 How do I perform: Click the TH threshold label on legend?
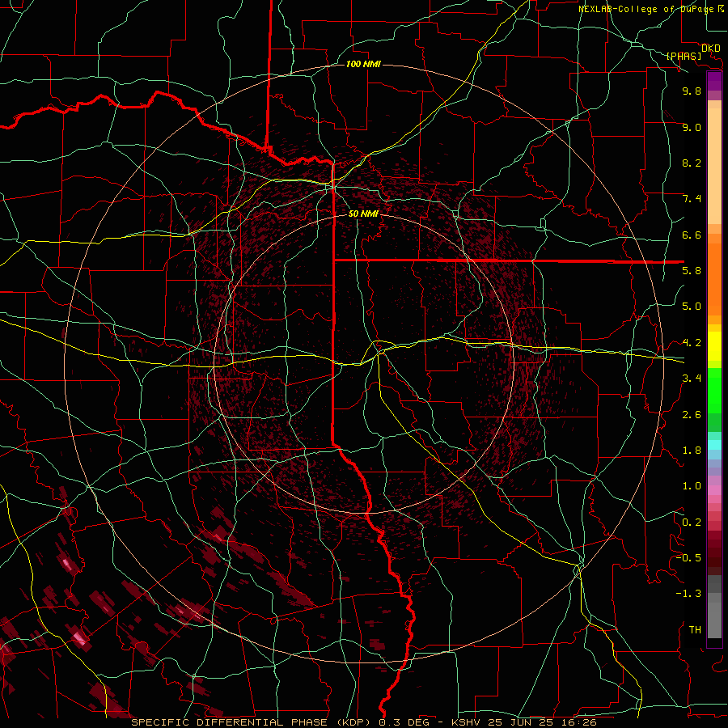[695, 629]
